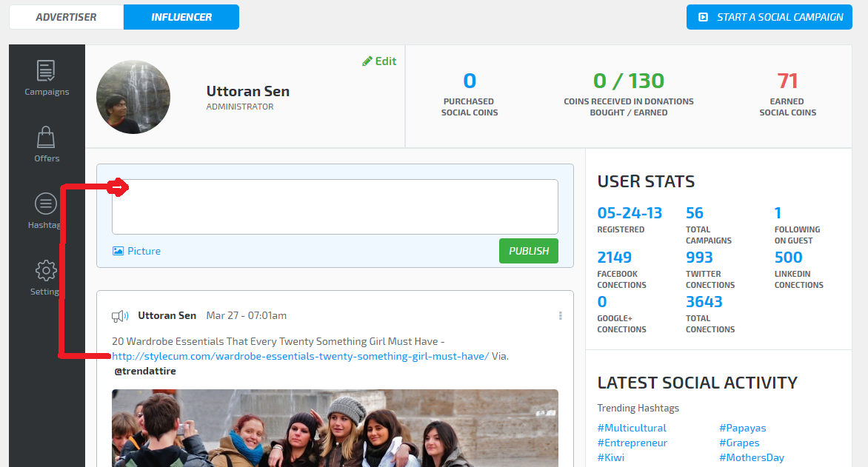Open the #Kiwi hashtag

610,457
